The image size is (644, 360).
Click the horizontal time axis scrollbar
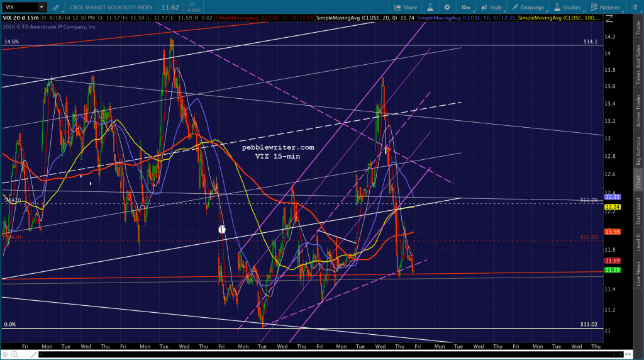point(331,354)
